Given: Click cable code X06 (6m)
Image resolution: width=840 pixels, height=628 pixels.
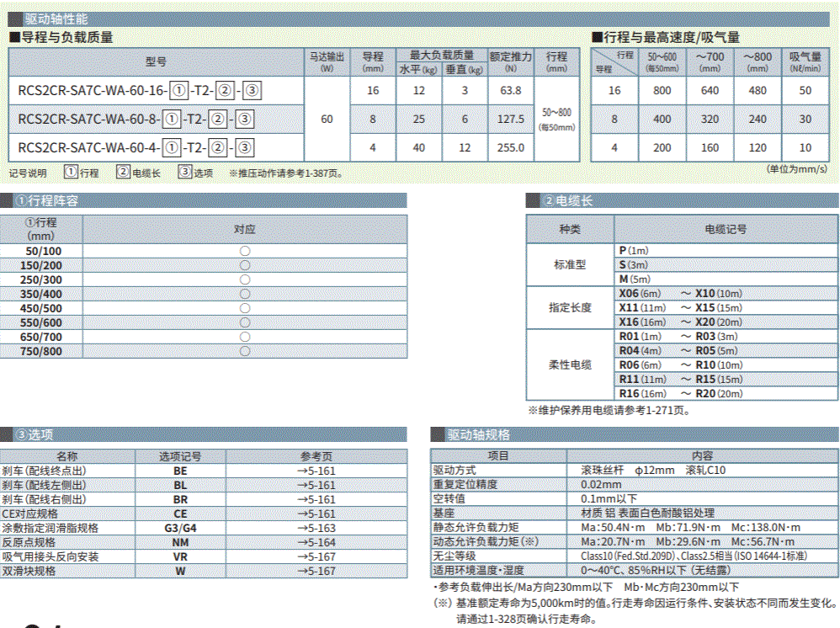Looking at the screenshot, I should (641, 294).
